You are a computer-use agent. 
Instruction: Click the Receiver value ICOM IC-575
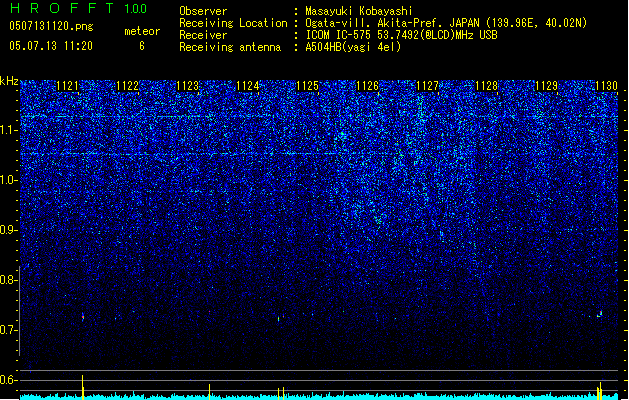click(339, 35)
